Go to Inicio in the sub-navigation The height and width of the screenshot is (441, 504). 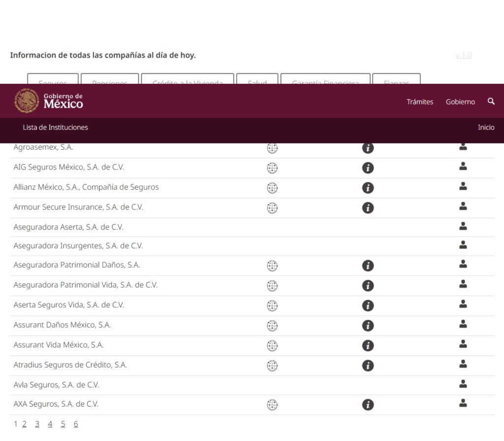486,128
